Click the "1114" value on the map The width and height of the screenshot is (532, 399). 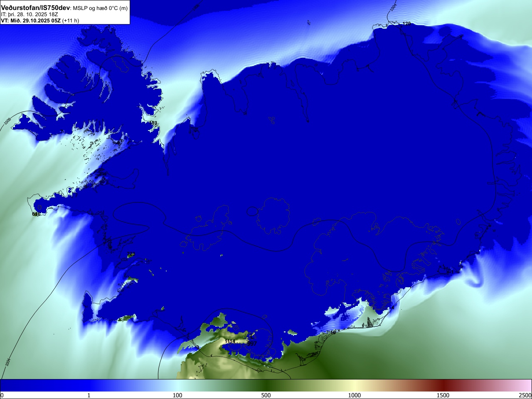coord(230,341)
